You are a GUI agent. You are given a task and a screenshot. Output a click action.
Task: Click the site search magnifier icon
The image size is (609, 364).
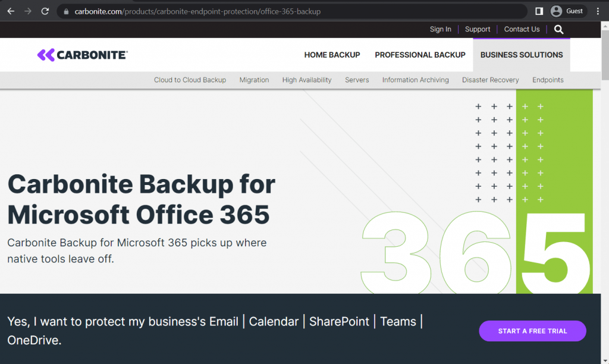click(558, 30)
